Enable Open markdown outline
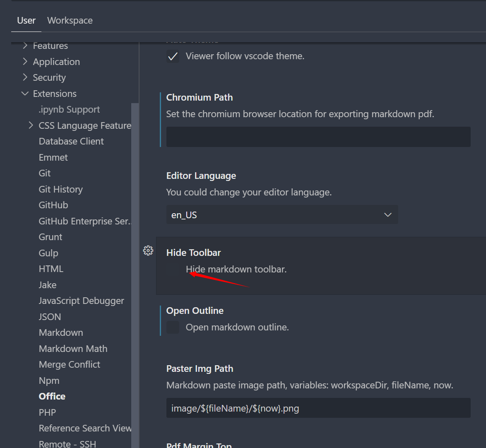486x448 pixels. coord(173,327)
